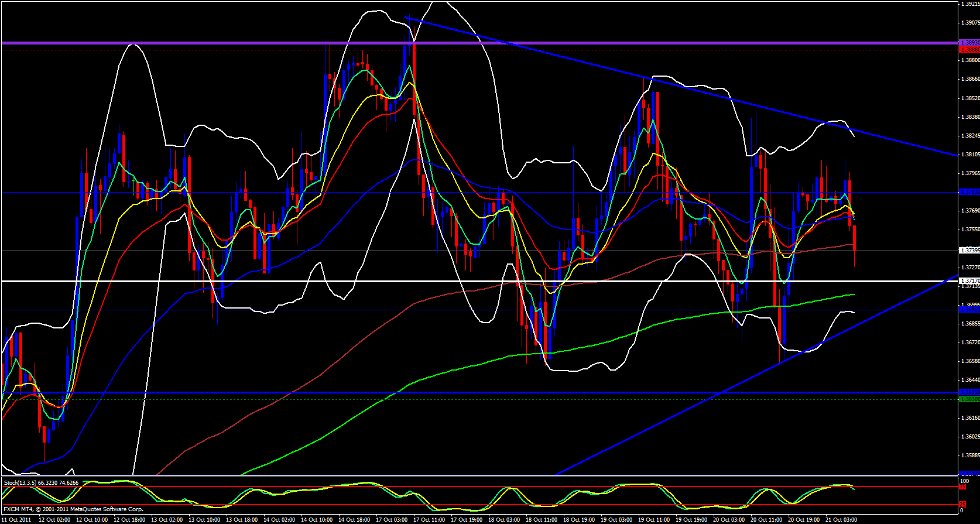This screenshot has width=980, height=524.
Task: Click the blue 1.36960 price tag
Action: click(969, 309)
